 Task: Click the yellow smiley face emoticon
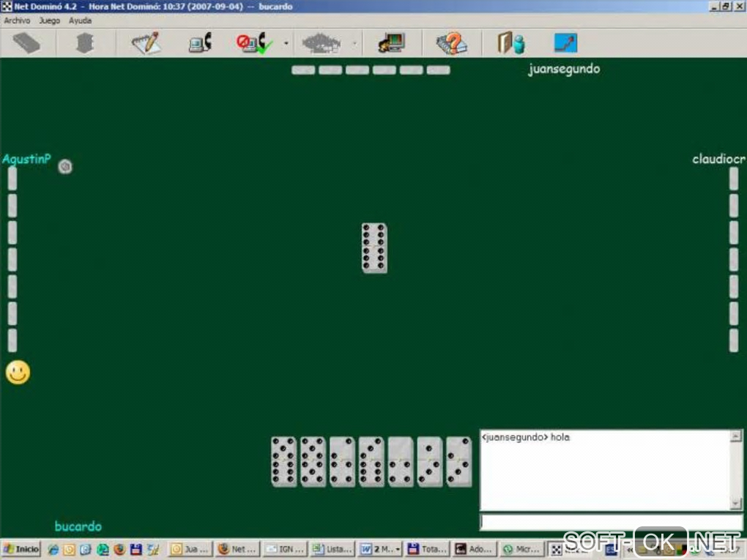pos(18,373)
